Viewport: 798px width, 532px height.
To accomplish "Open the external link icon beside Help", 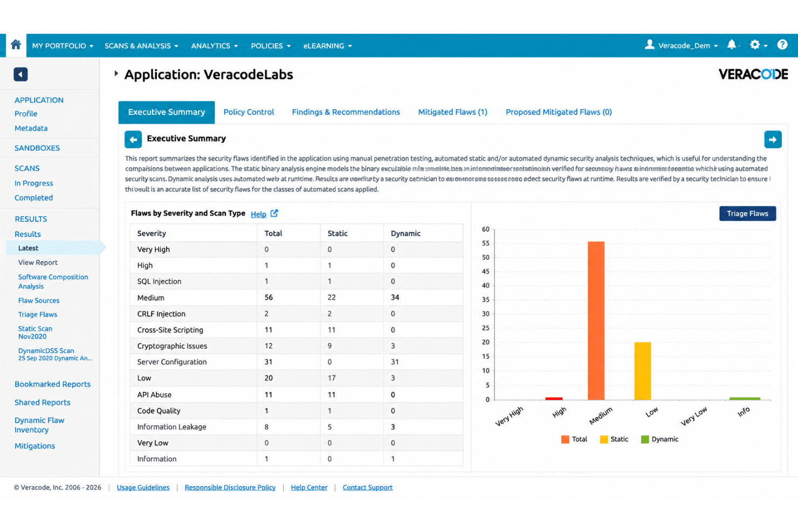I will coord(274,213).
